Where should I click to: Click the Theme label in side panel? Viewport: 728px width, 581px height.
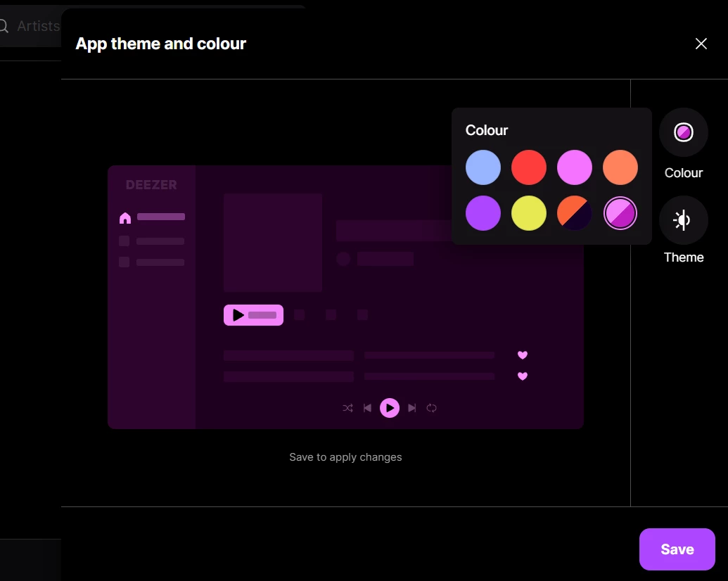684,257
